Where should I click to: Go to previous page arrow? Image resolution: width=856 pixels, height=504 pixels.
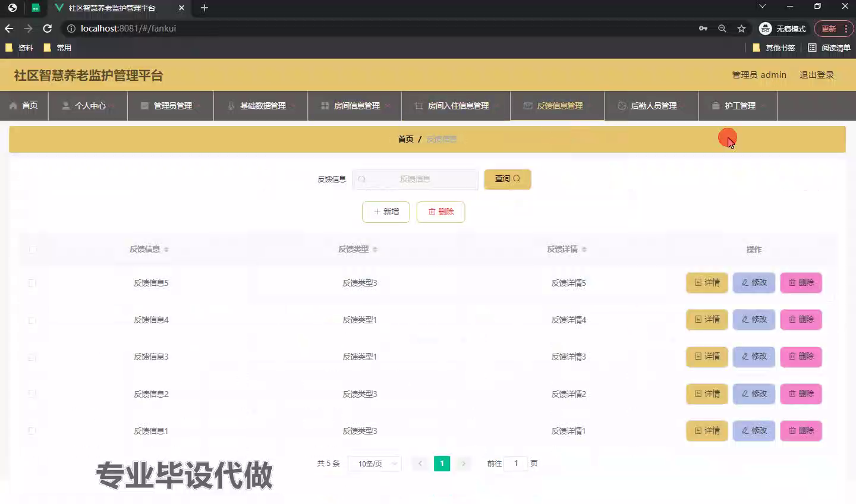(420, 464)
